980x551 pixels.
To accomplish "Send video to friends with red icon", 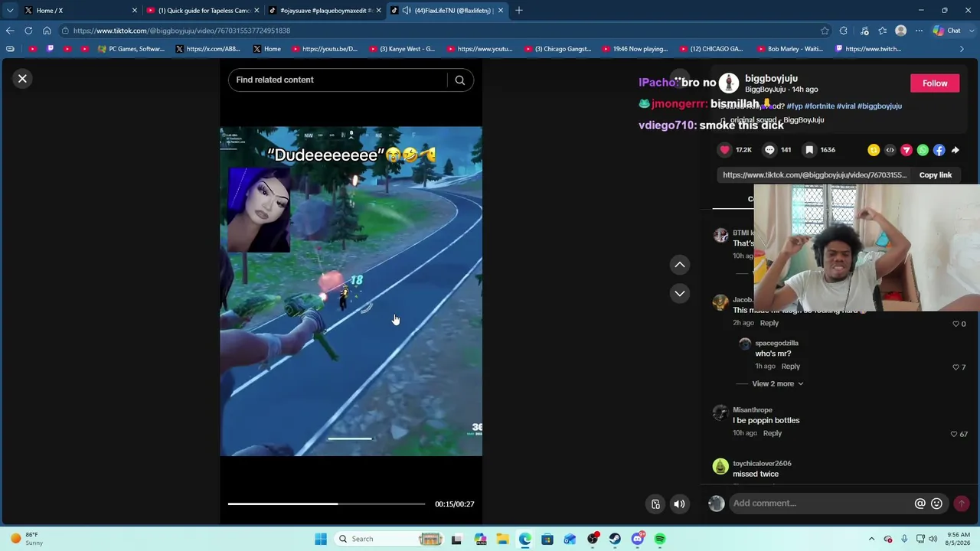I will pyautogui.click(x=906, y=150).
